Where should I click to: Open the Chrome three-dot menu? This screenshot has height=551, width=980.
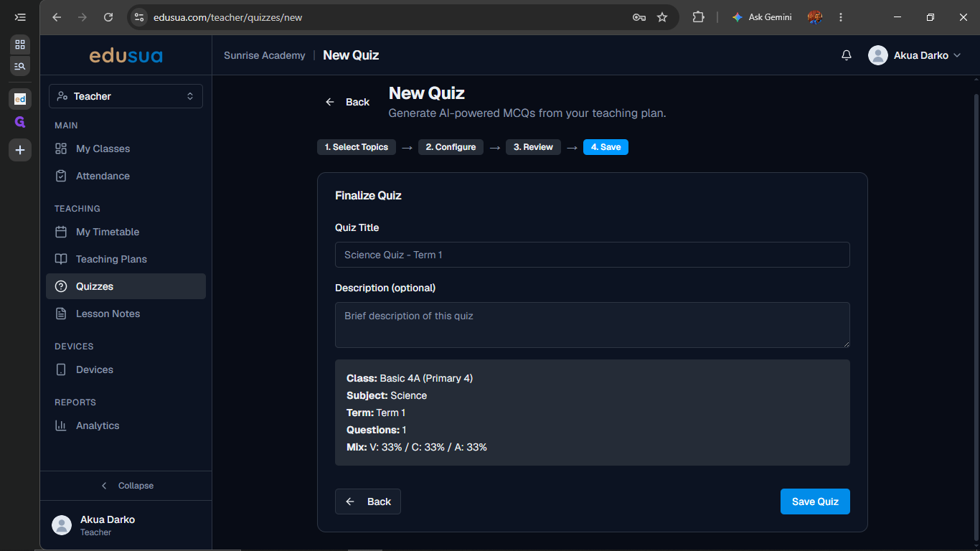(841, 17)
